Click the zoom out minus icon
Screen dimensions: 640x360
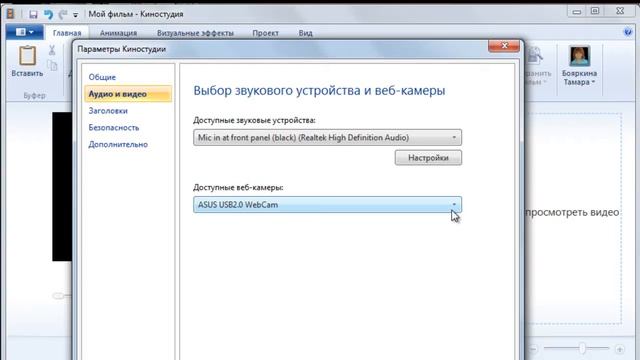533,349
